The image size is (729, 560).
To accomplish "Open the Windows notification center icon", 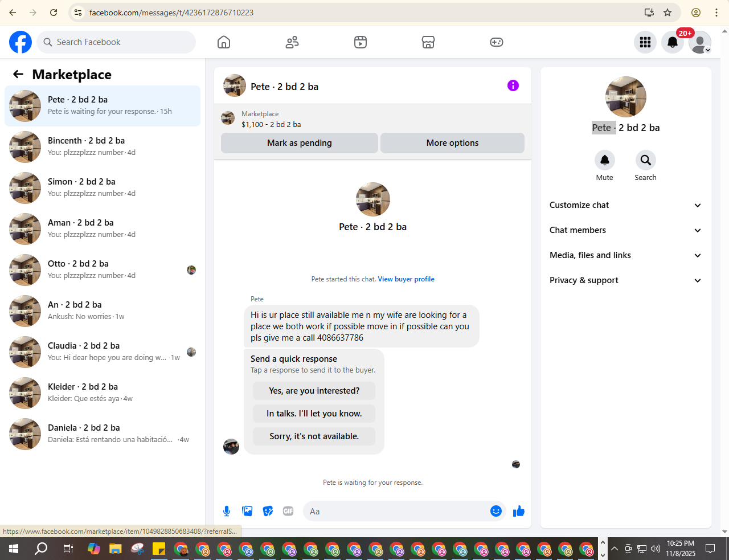I will tap(710, 549).
